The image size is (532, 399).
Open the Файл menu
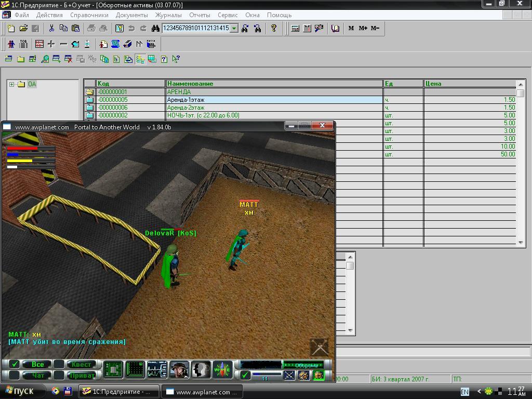(22, 15)
